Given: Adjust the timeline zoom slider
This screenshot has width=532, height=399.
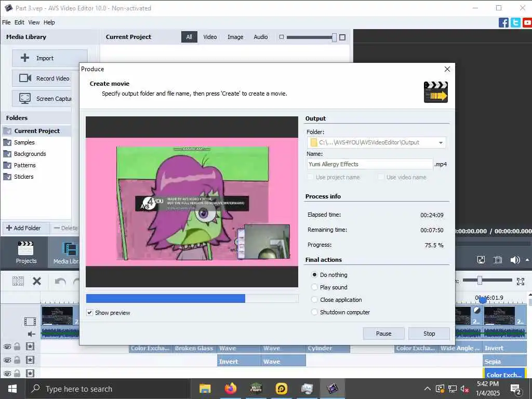Looking at the screenshot, I should click(x=480, y=280).
